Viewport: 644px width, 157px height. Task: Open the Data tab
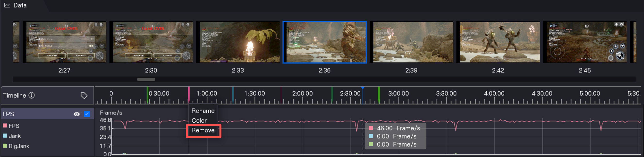click(20, 5)
